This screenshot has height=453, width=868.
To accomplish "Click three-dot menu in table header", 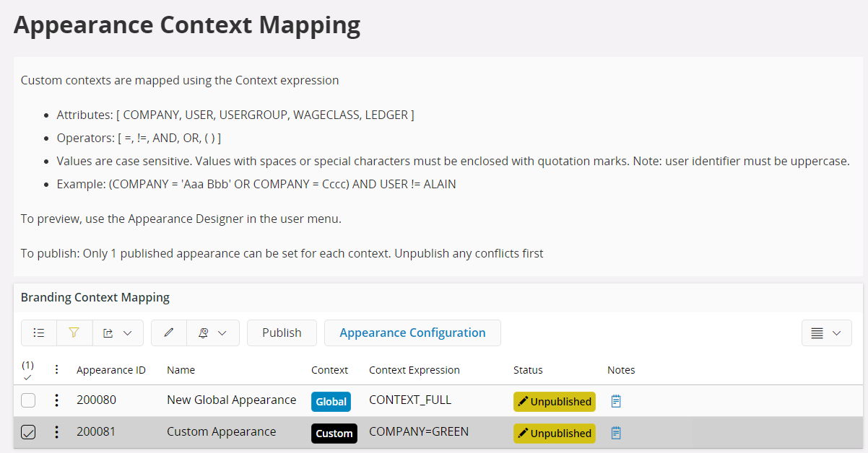I will (x=57, y=369).
